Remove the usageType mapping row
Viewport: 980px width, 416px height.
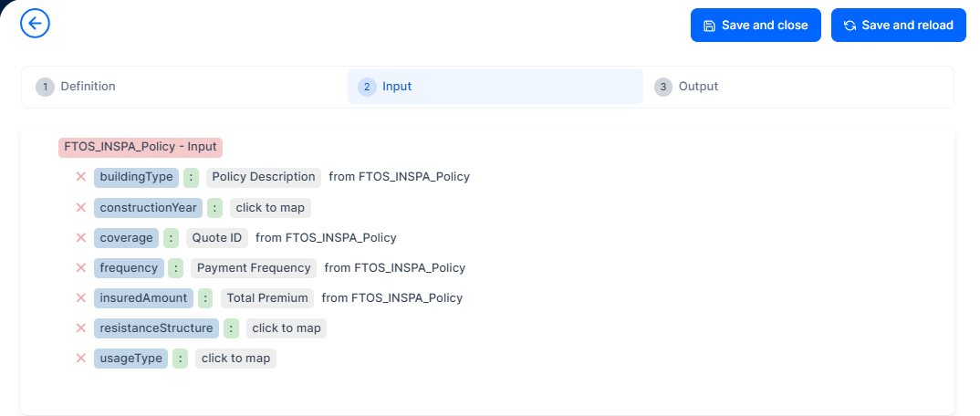(x=81, y=359)
